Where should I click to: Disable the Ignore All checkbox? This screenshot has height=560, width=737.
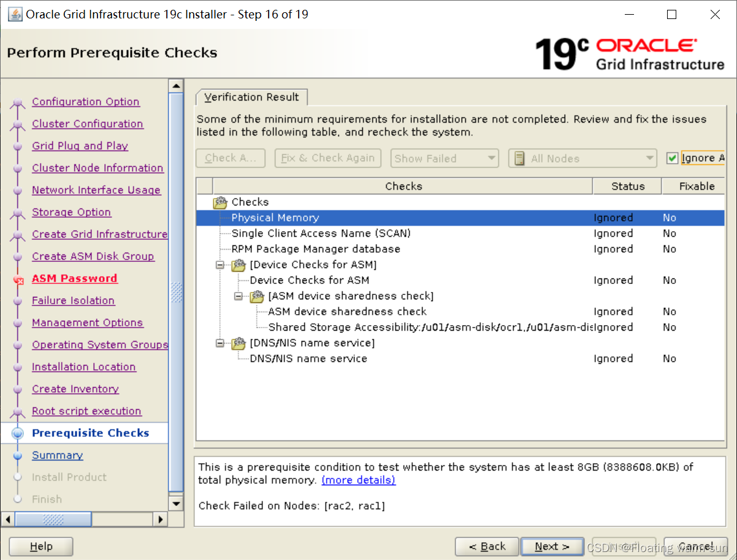coord(672,158)
